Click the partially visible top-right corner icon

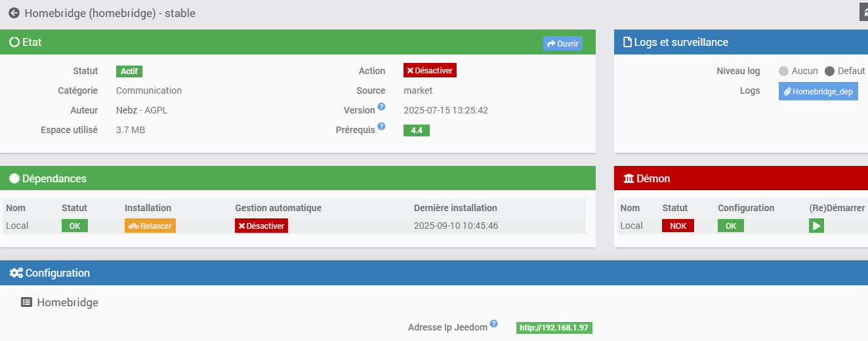point(863,12)
